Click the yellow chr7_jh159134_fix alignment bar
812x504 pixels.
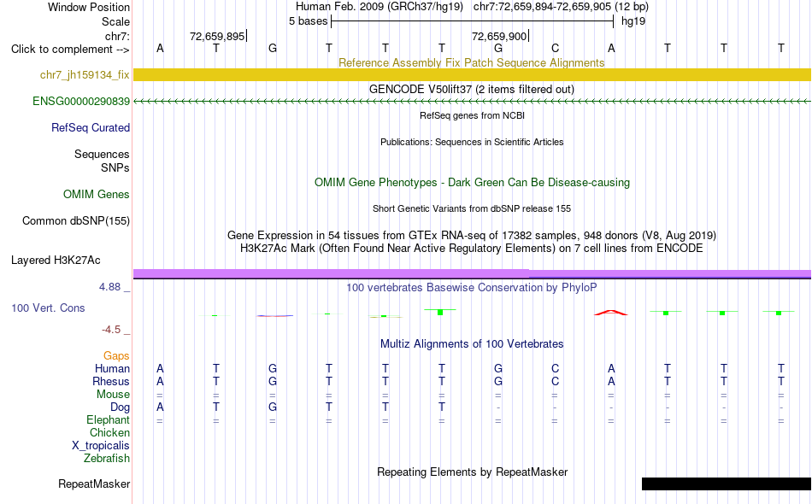pyautogui.click(x=472, y=74)
